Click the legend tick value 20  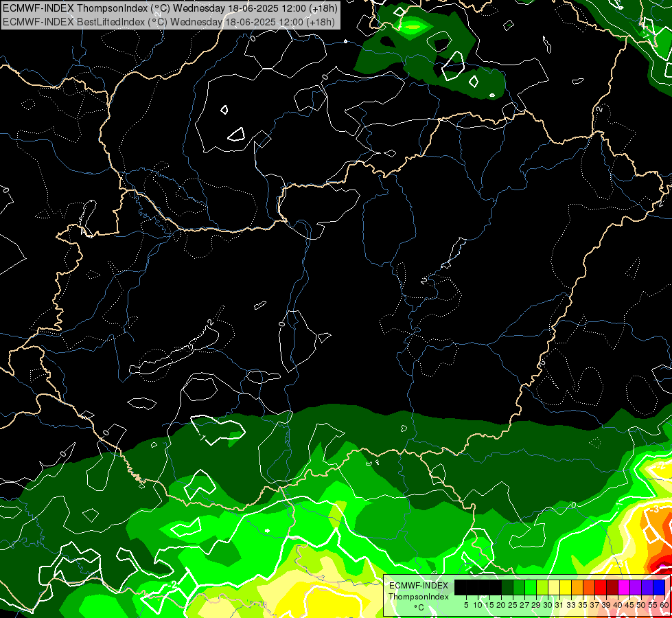pyautogui.click(x=501, y=605)
